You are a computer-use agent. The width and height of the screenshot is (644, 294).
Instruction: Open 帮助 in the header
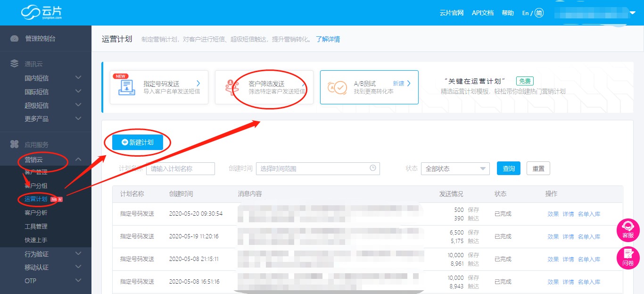(x=508, y=13)
